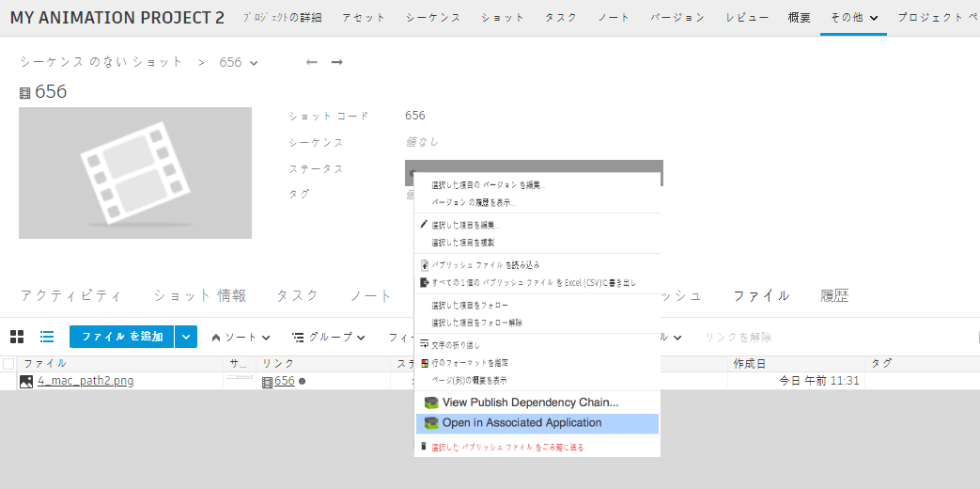Open the グループ grouping dropdown

(329, 337)
